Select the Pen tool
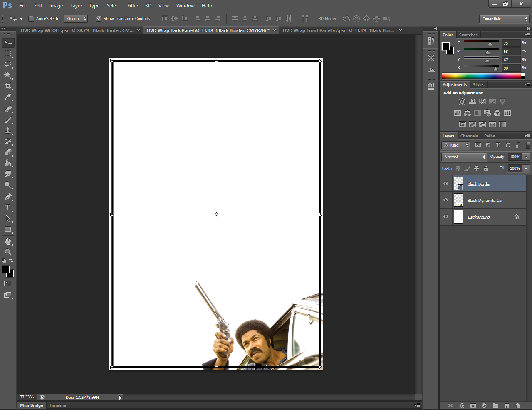The height and width of the screenshot is (410, 532). coord(8,197)
